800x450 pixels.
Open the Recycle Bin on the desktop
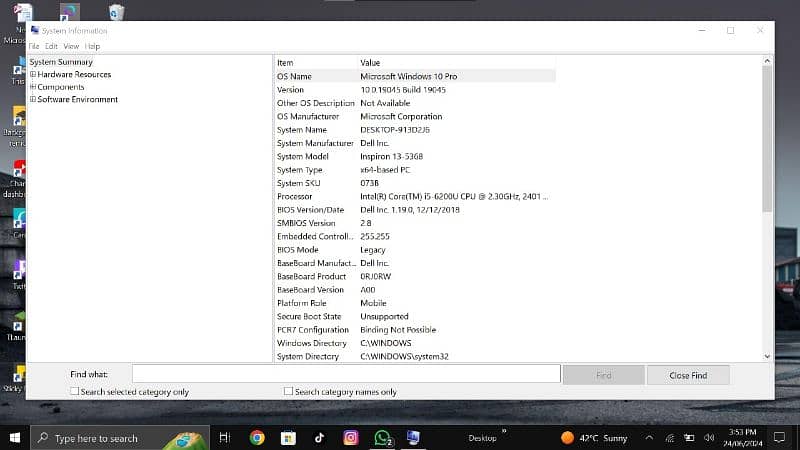click(x=117, y=13)
